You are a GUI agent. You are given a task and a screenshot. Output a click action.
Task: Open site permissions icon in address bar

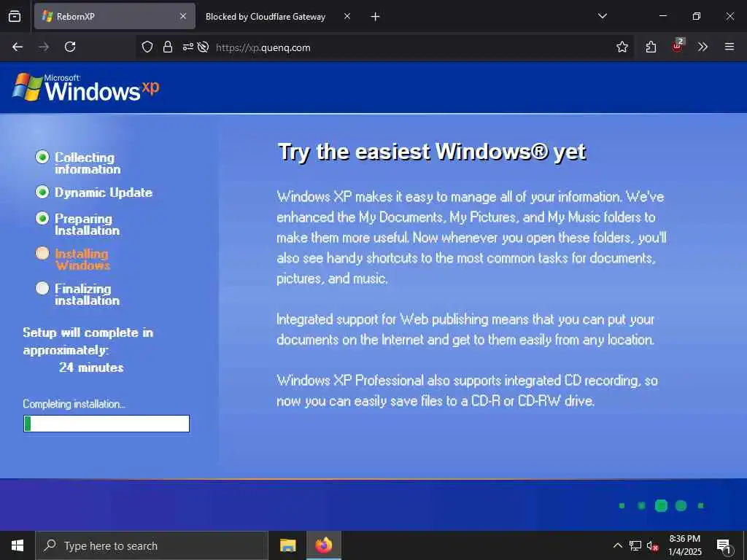coord(187,47)
